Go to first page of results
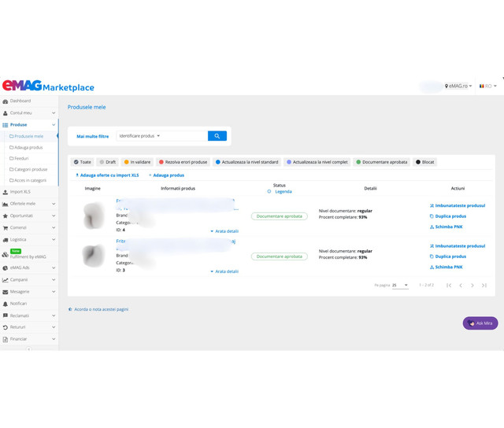The width and height of the screenshot is (504, 428). coord(449,285)
